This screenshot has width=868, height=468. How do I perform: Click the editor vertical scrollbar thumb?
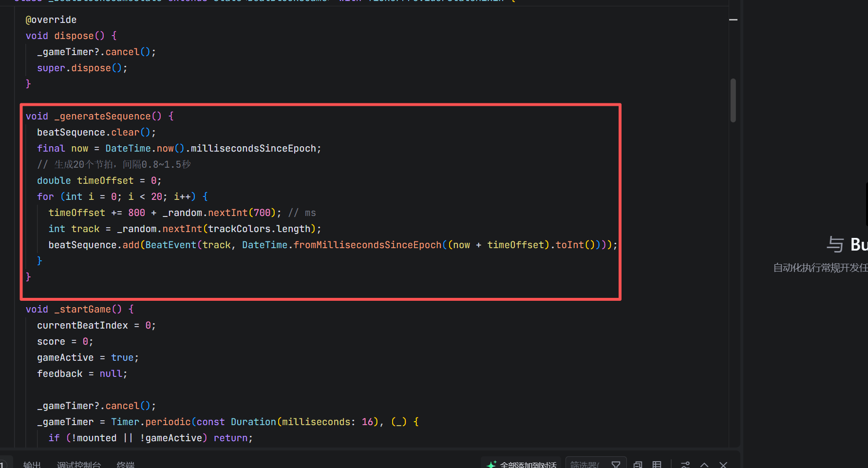point(733,100)
